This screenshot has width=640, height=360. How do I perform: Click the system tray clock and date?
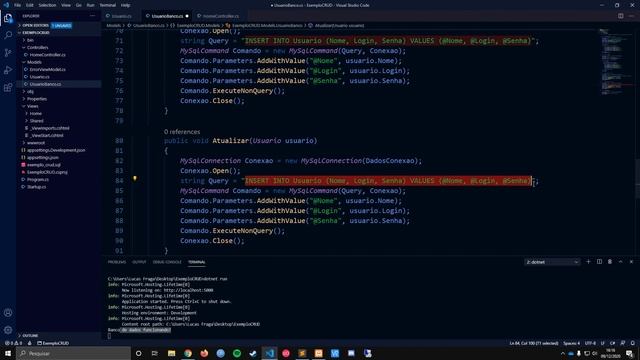coord(611,353)
